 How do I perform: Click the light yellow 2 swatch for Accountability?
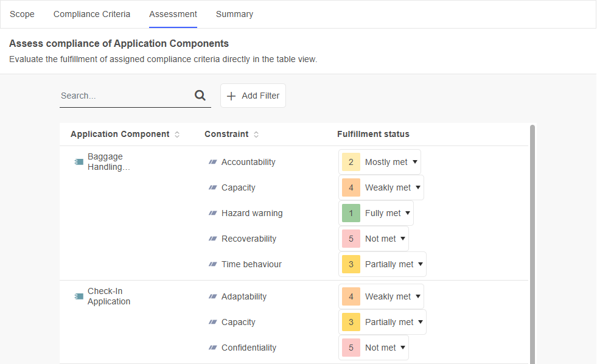tap(351, 162)
